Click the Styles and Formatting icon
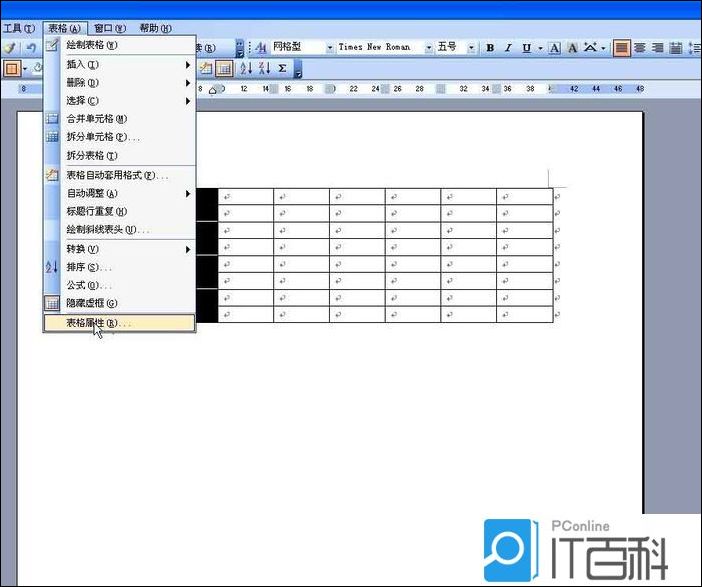Image resolution: width=702 pixels, height=587 pixels. pyautogui.click(x=261, y=47)
